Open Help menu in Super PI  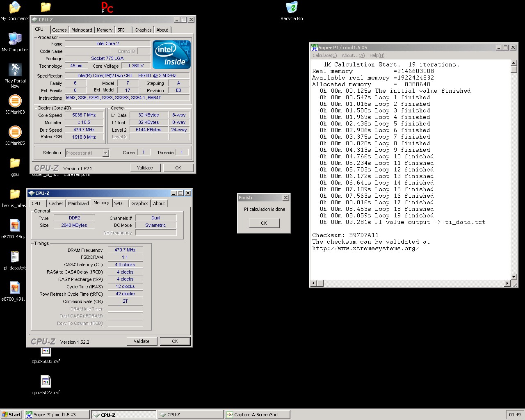[x=377, y=55]
